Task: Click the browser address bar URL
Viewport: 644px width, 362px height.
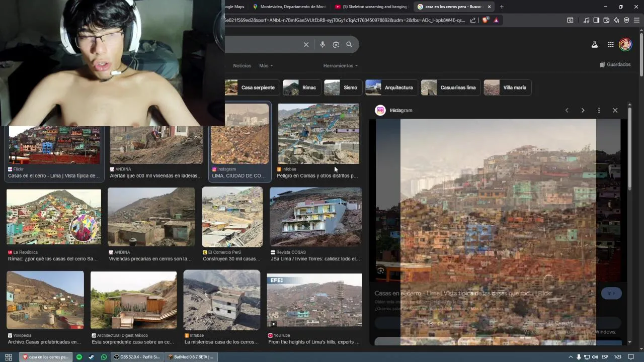Action: 345,20
